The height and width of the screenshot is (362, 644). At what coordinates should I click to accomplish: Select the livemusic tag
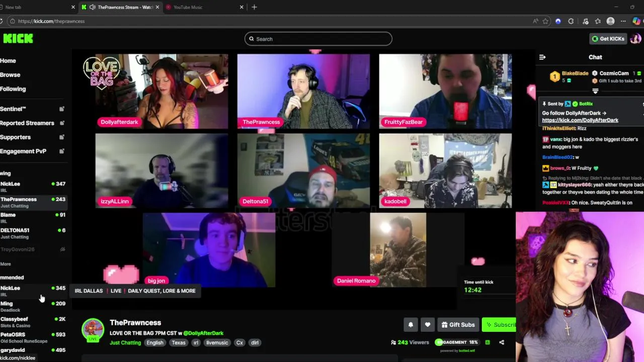217,343
